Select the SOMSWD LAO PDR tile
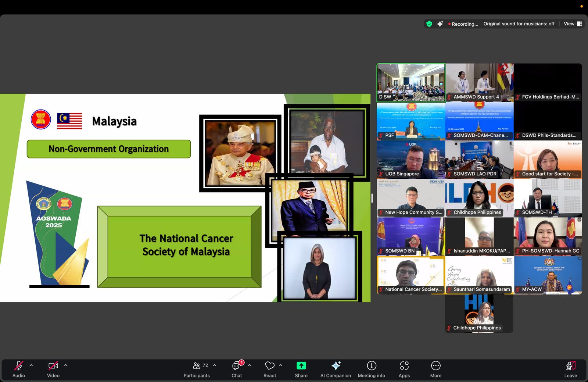588x382 pixels. (x=479, y=160)
